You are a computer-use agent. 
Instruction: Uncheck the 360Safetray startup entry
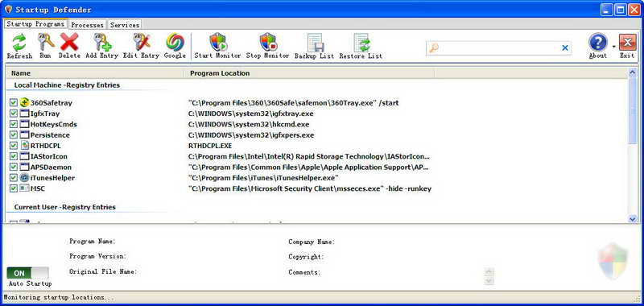pyautogui.click(x=14, y=103)
